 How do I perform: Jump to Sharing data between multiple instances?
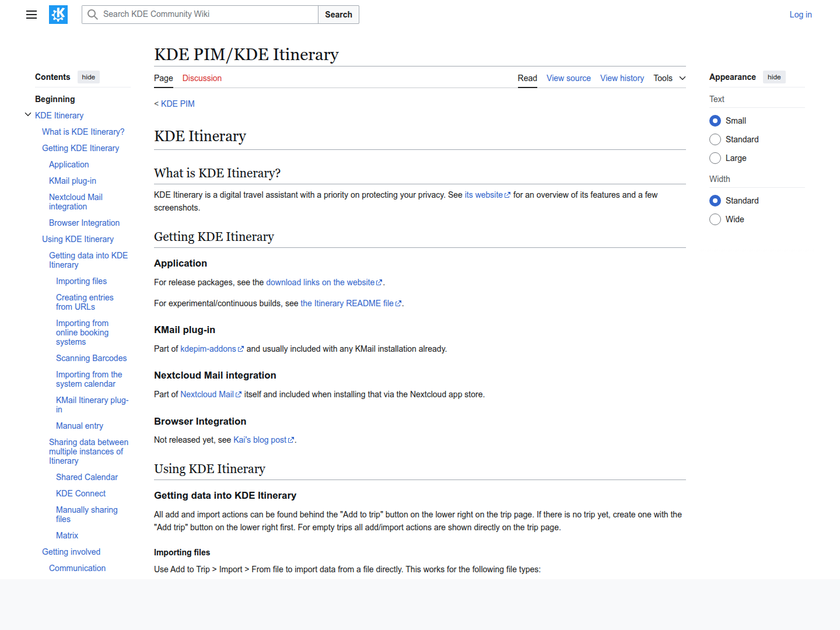tap(89, 452)
